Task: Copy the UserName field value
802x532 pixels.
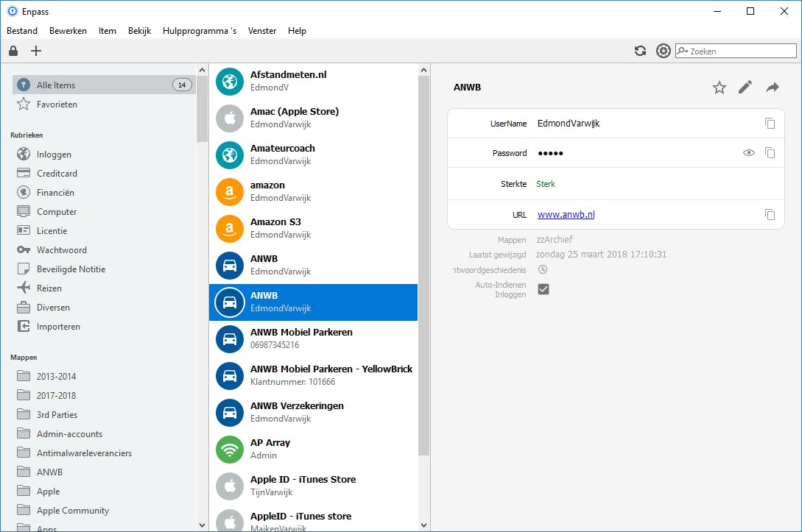Action: click(770, 123)
